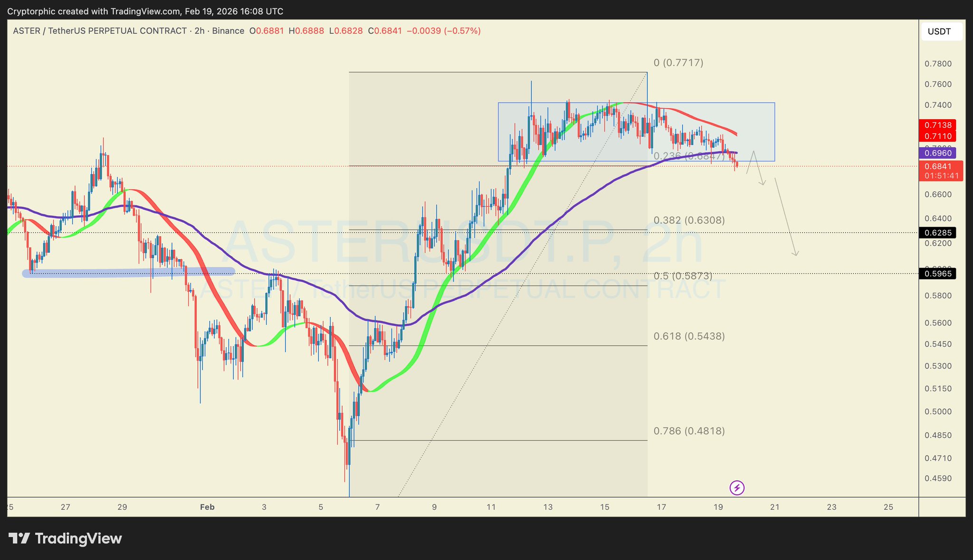The height and width of the screenshot is (560, 973).
Task: Click the purple lightning bolt icon
Action: click(737, 487)
